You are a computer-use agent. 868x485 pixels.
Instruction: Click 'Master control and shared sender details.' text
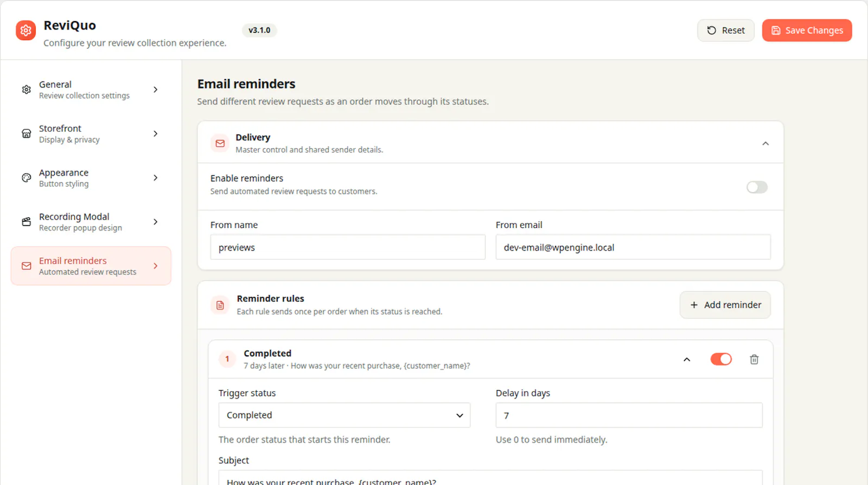coord(309,150)
